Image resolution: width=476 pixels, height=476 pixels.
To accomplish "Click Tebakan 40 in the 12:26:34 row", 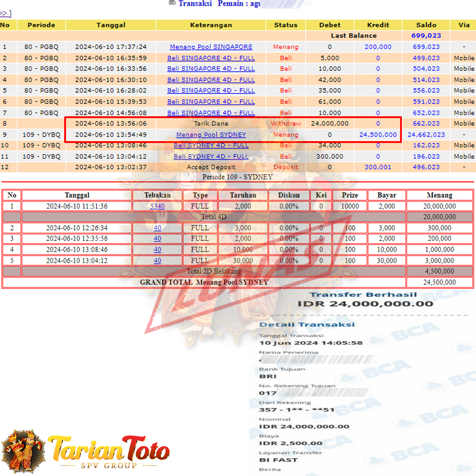I will [x=157, y=228].
